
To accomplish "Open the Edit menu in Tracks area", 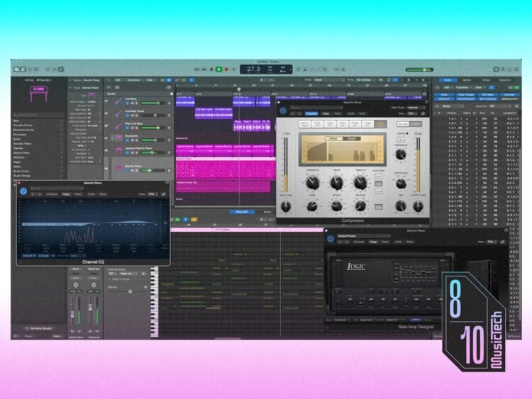I will [118, 80].
